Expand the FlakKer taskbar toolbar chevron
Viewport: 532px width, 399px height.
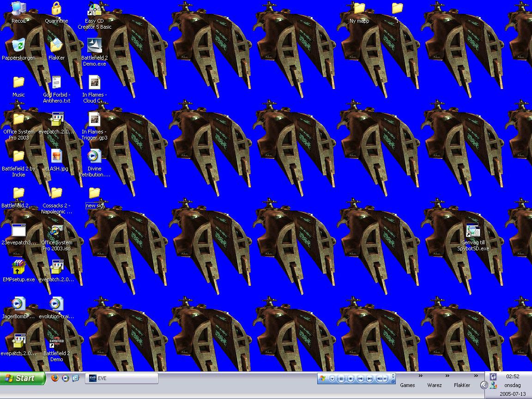point(476,375)
